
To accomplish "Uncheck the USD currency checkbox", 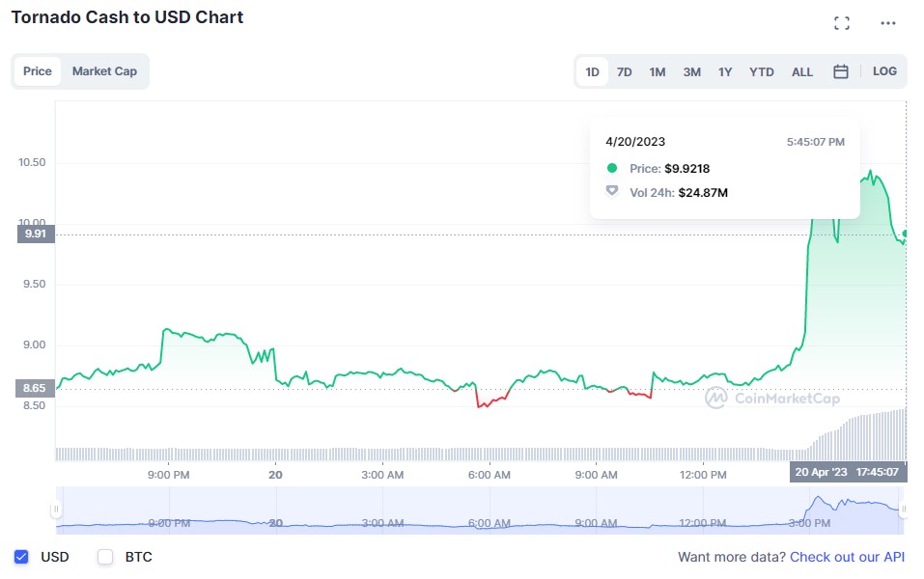I will tap(21, 557).
